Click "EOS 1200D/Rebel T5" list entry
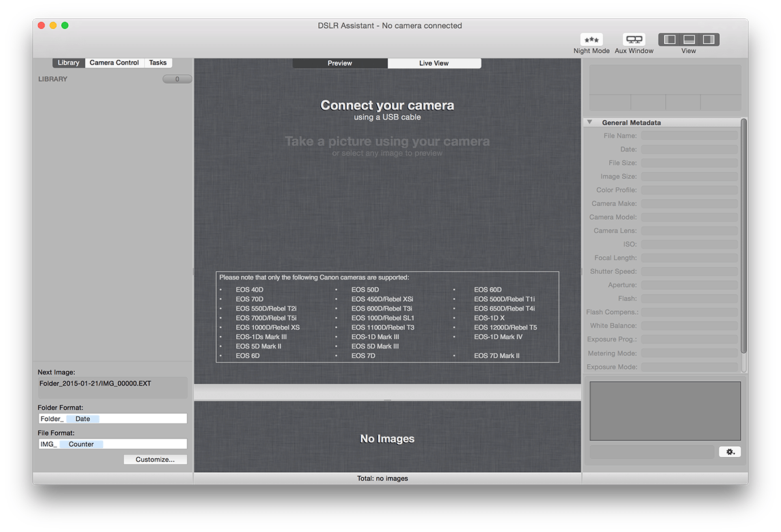The image size is (781, 532). pos(506,327)
